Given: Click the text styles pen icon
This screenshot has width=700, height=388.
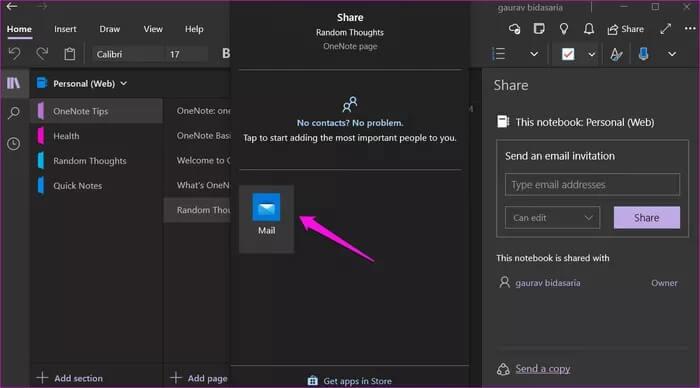Looking at the screenshot, I should (x=616, y=54).
